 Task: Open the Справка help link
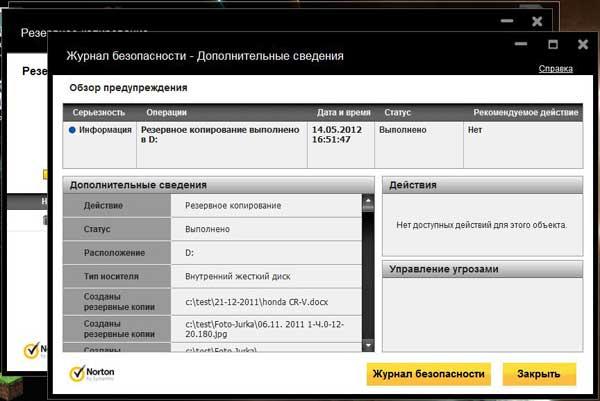556,69
